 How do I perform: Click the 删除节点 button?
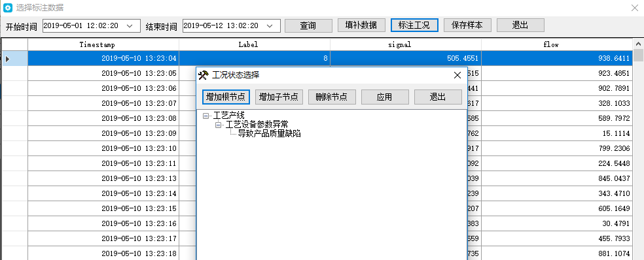(332, 97)
